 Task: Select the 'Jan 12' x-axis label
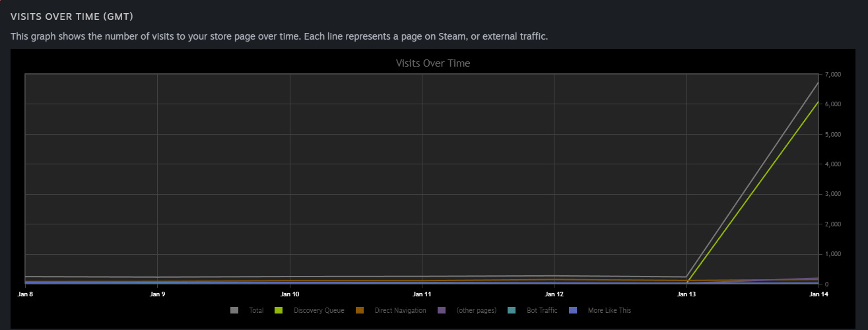(554, 294)
